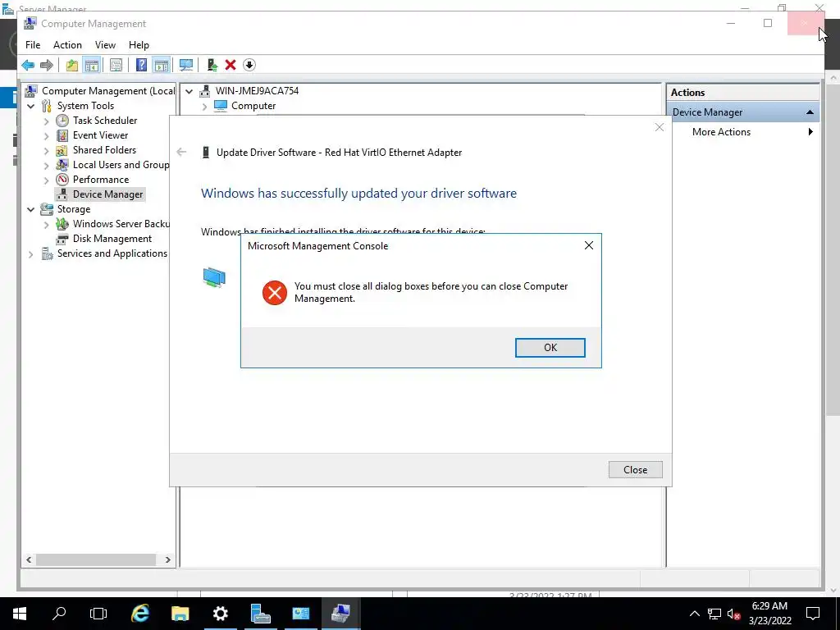Open the Help menu
The height and width of the screenshot is (630, 840).
139,45
